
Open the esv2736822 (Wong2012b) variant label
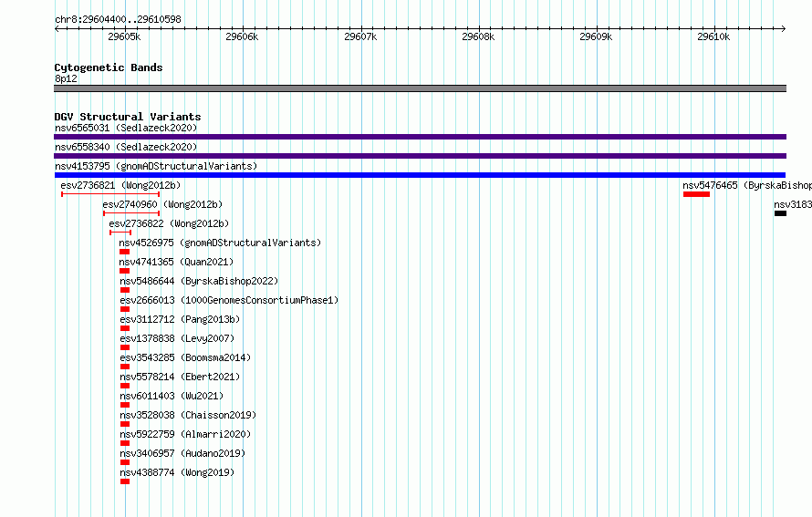[x=169, y=223]
